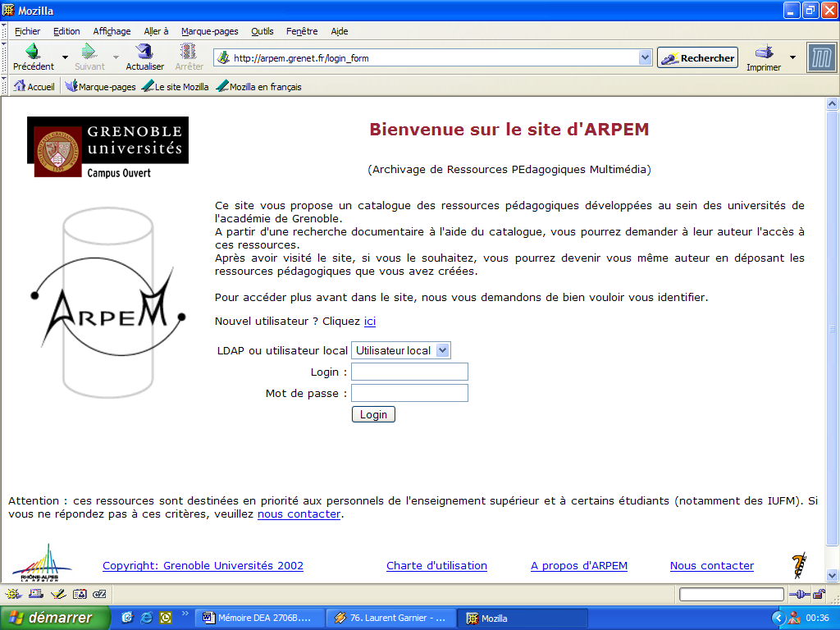This screenshot has width=840, height=630.
Task: Click the Mozilla throbber logo icon
Action: point(821,57)
